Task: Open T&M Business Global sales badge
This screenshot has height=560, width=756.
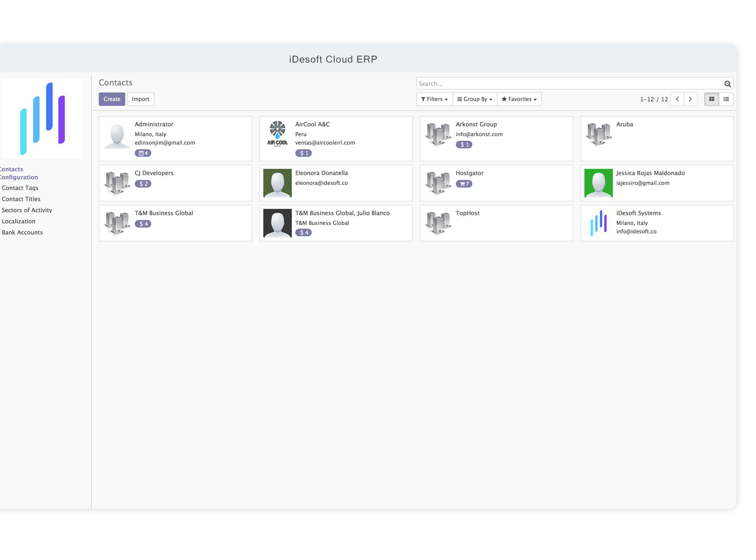Action: [x=143, y=224]
